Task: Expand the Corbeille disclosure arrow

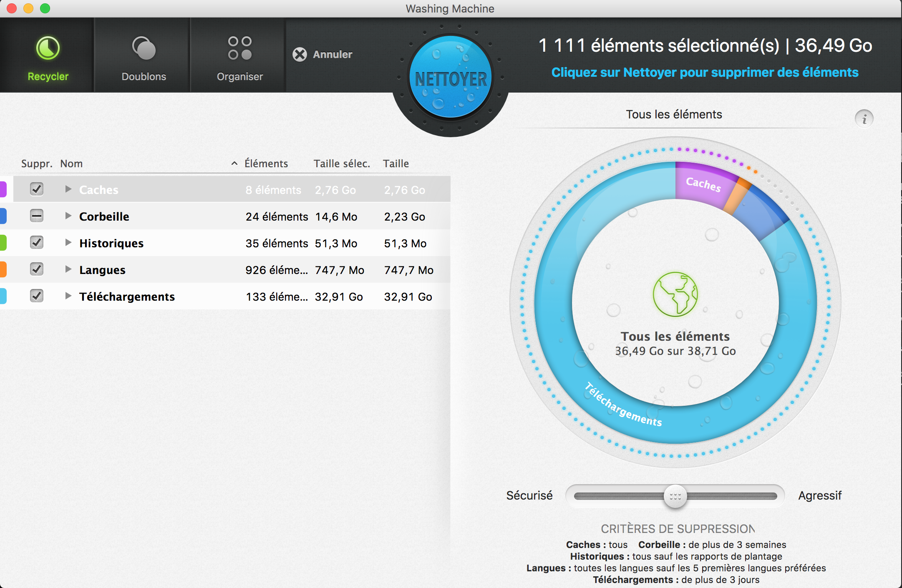Action: pyautogui.click(x=68, y=216)
